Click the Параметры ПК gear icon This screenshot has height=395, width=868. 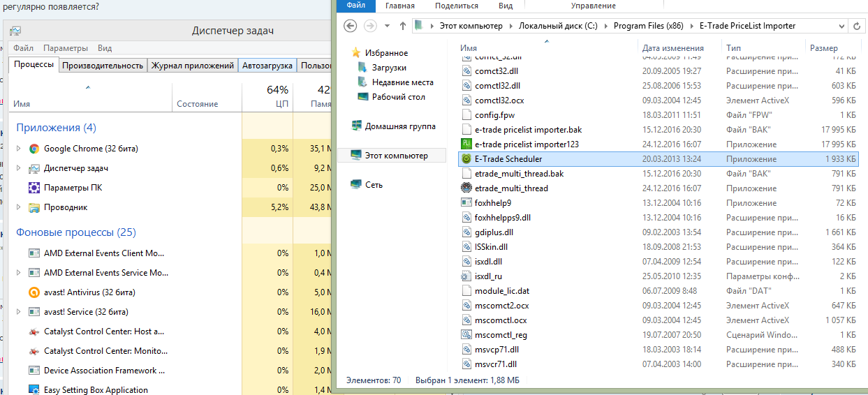34,188
